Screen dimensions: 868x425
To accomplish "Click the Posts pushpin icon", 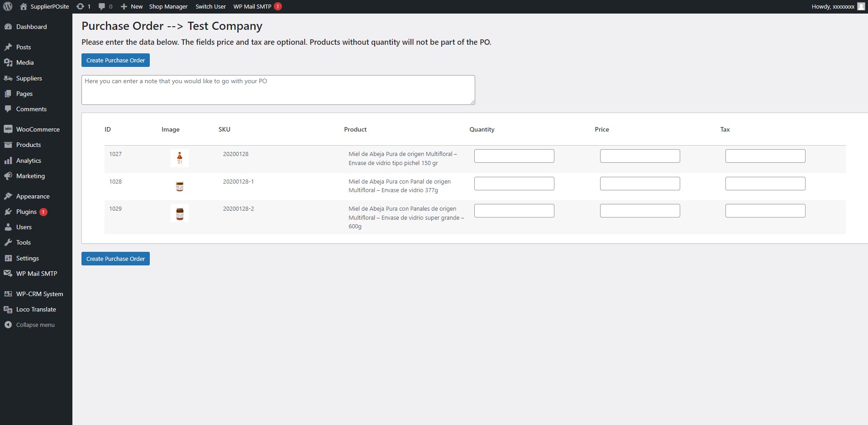I will coord(8,47).
